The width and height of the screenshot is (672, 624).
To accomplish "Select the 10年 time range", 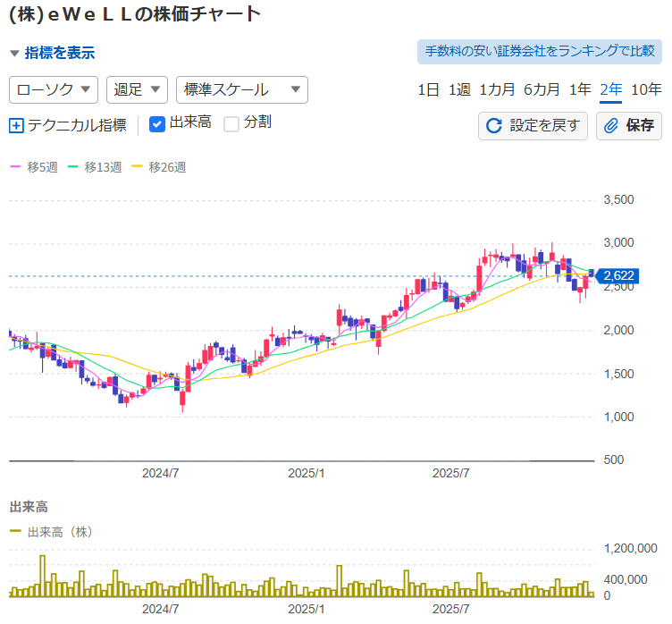I will coord(646,89).
